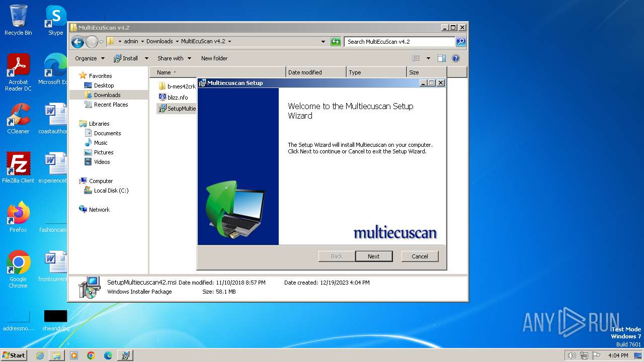Select the Acrobat Reader DC shortcut
Screen dimensions: 644x362
click(x=18, y=72)
